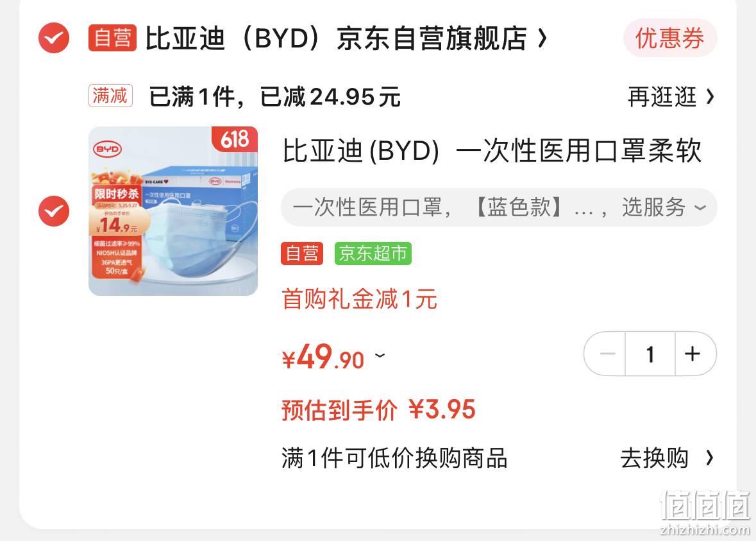
Task: Tap the 再逛逛 link
Action: pyautogui.click(x=662, y=97)
